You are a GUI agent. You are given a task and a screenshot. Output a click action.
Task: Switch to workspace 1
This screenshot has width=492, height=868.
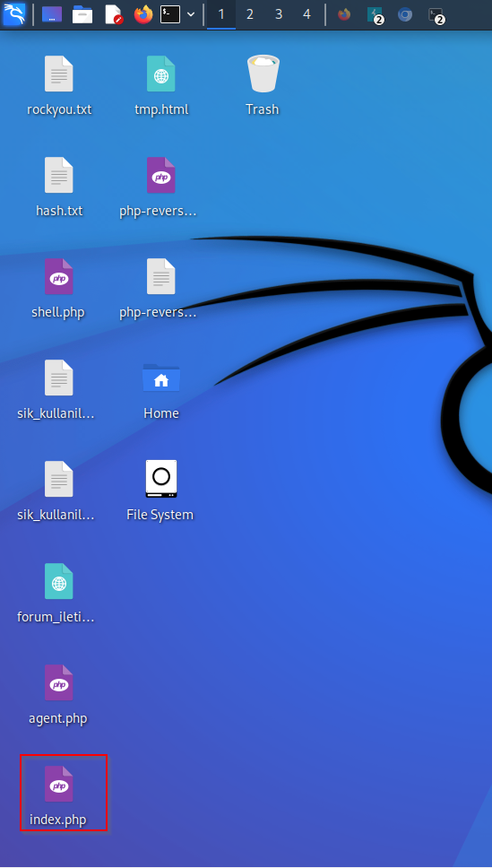[x=221, y=13]
